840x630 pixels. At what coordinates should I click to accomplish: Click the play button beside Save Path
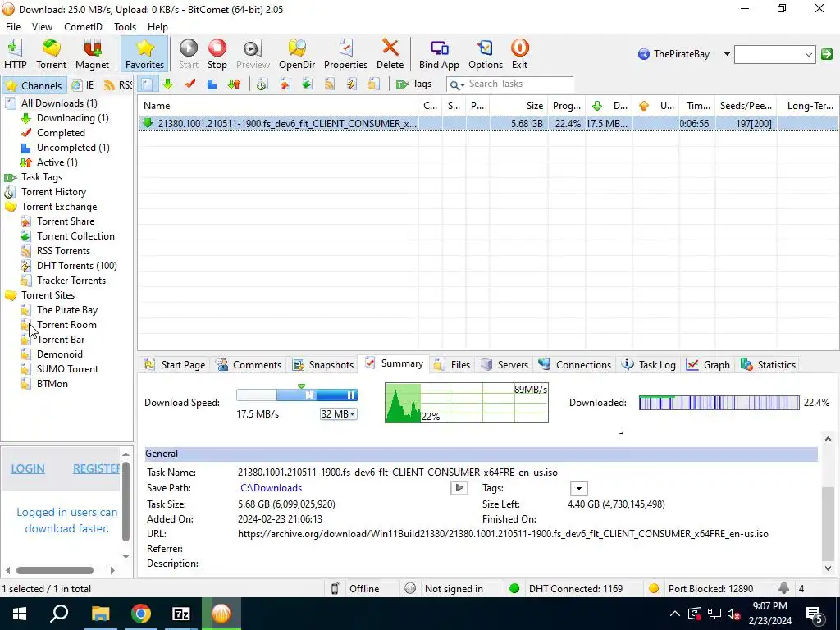(x=459, y=488)
